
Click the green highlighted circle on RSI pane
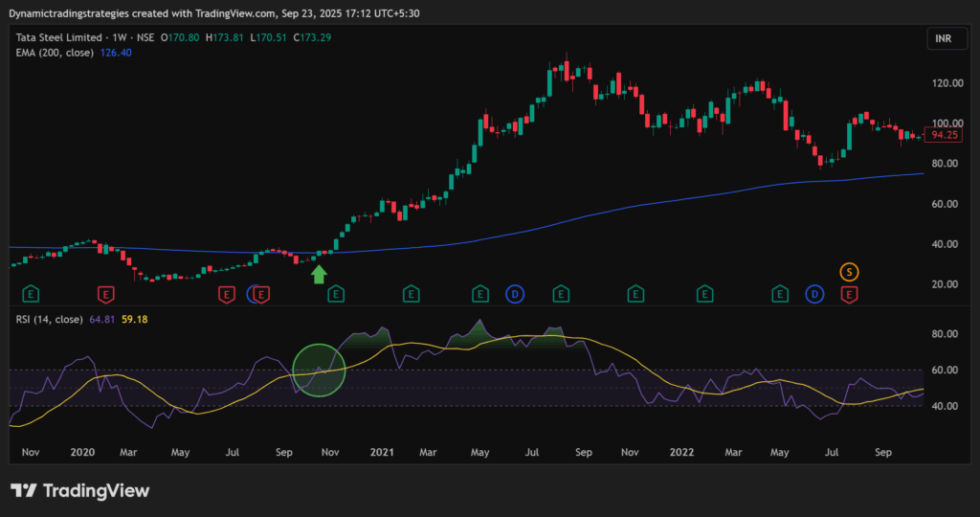point(318,371)
